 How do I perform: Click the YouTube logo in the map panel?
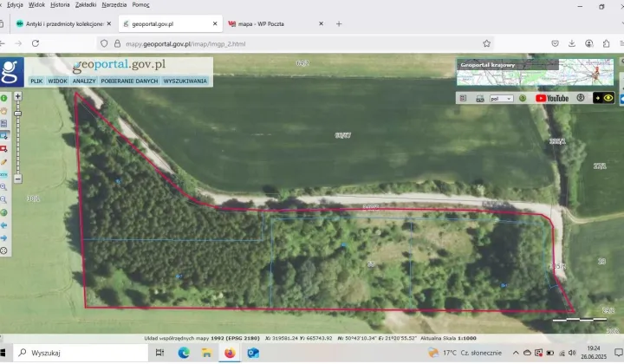(552, 98)
